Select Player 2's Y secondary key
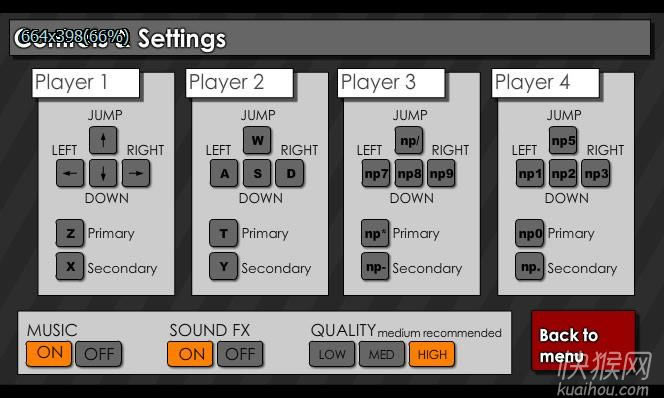Image resolution: width=664 pixels, height=398 pixels. point(224,267)
